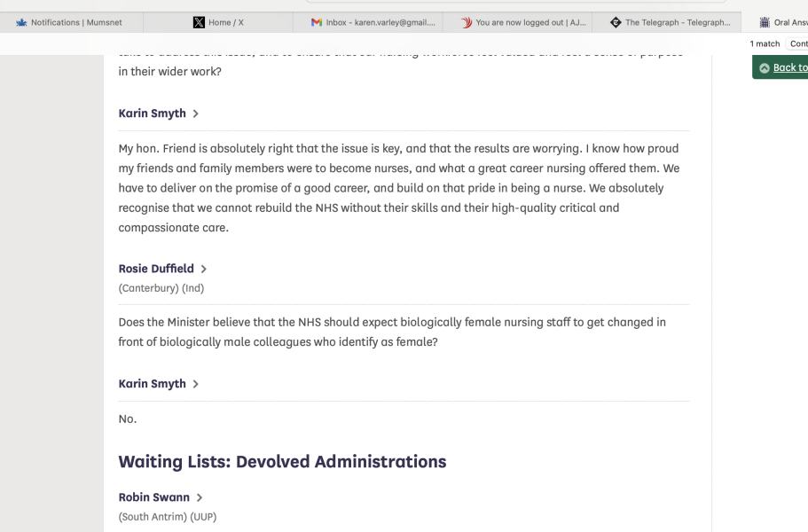
Task: Click the Parliament portcullis icon on Oral Answers tab
Action: [765, 22]
